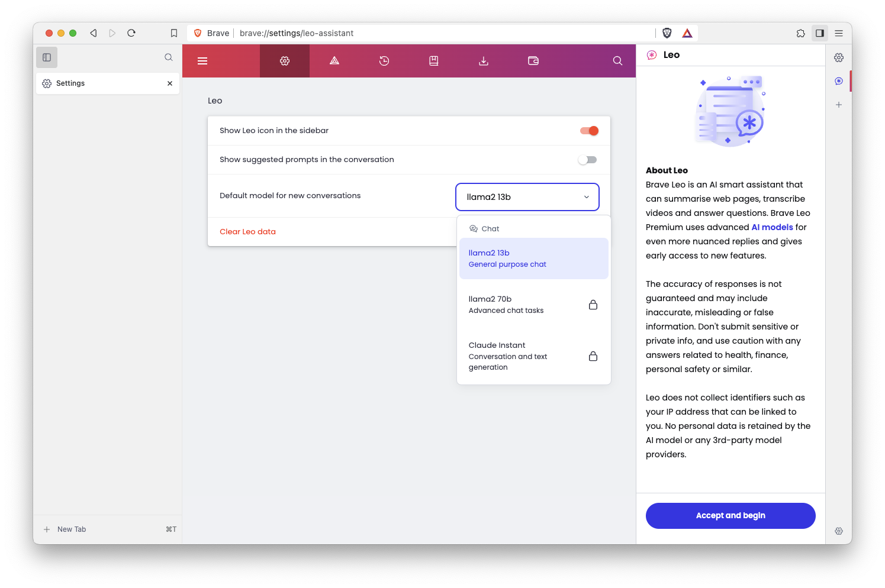
Task: Click the 'About Leo' heading
Action: pyautogui.click(x=667, y=170)
